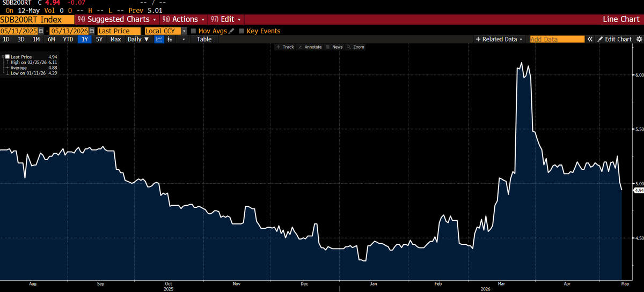Activate the Track crosshair tool
Image resolution: width=644 pixels, height=292 pixels.
click(284, 47)
